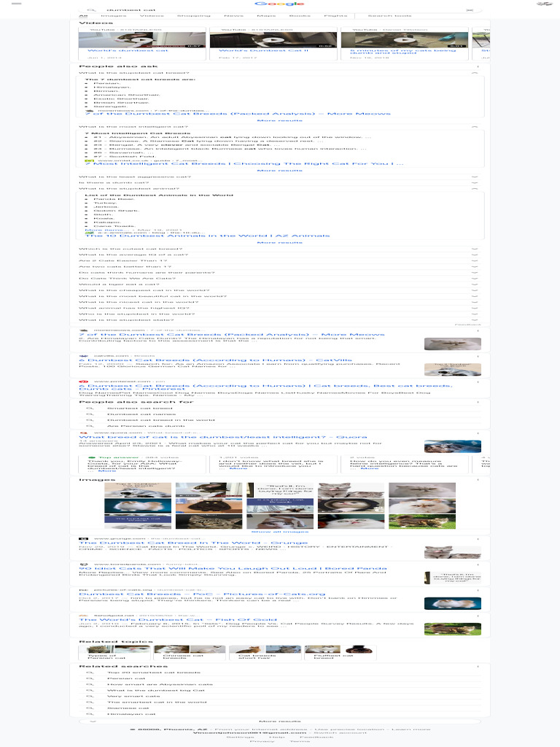This screenshot has height=747, width=560.
Task: Switch to the News search tab
Action: (234, 16)
